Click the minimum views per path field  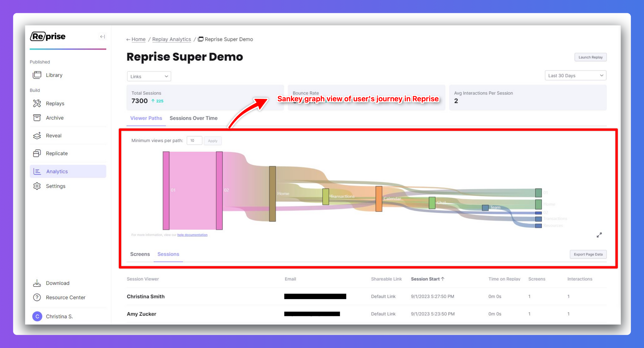[194, 141]
